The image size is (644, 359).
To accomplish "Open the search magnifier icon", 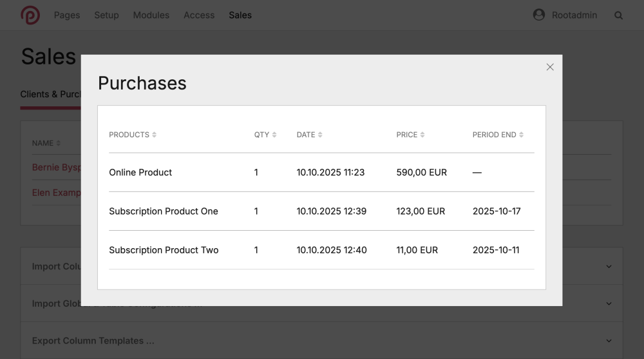I will point(618,15).
